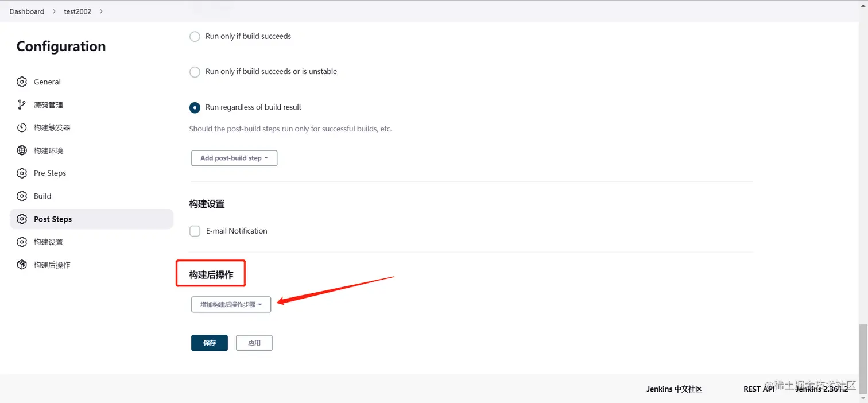
Task: Click the E-mail Notification label text
Action: (237, 231)
